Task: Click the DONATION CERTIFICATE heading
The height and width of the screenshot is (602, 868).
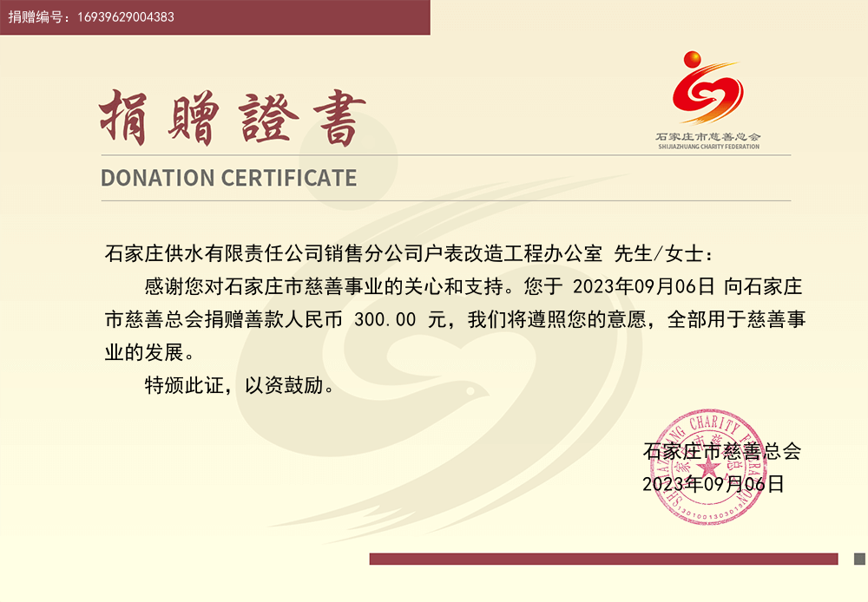Action: point(228,178)
